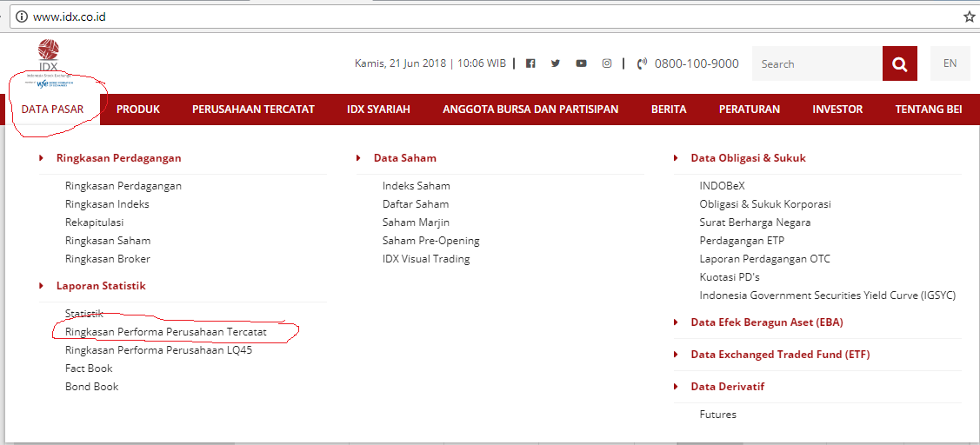Open the PRODUK menu
This screenshot has height=445, width=980.
(x=138, y=110)
